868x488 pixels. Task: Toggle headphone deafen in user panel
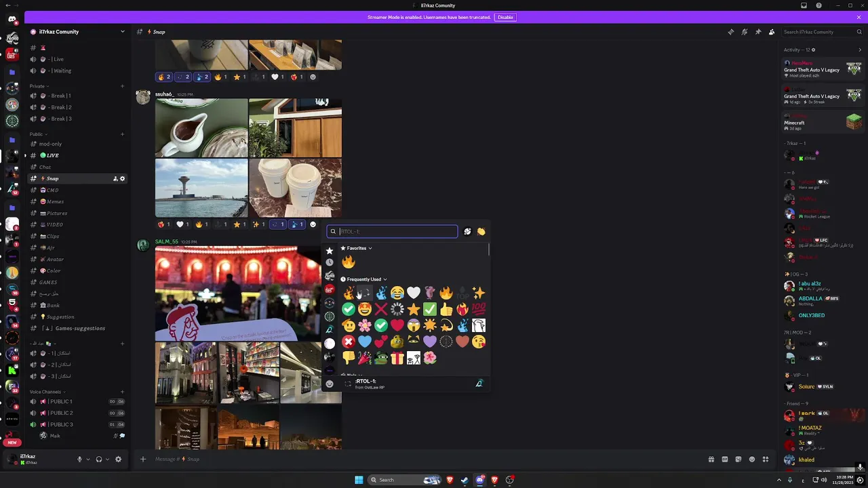tap(99, 459)
